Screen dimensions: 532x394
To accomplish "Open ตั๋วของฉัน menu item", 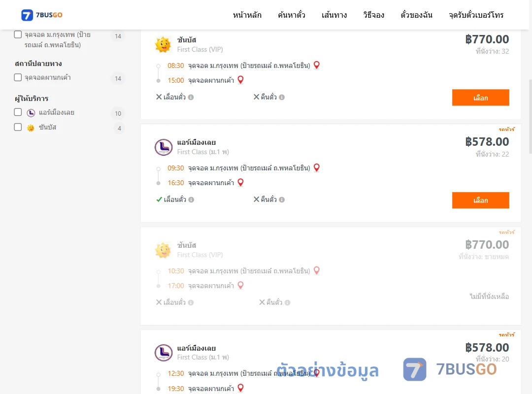I will pyautogui.click(x=416, y=15).
